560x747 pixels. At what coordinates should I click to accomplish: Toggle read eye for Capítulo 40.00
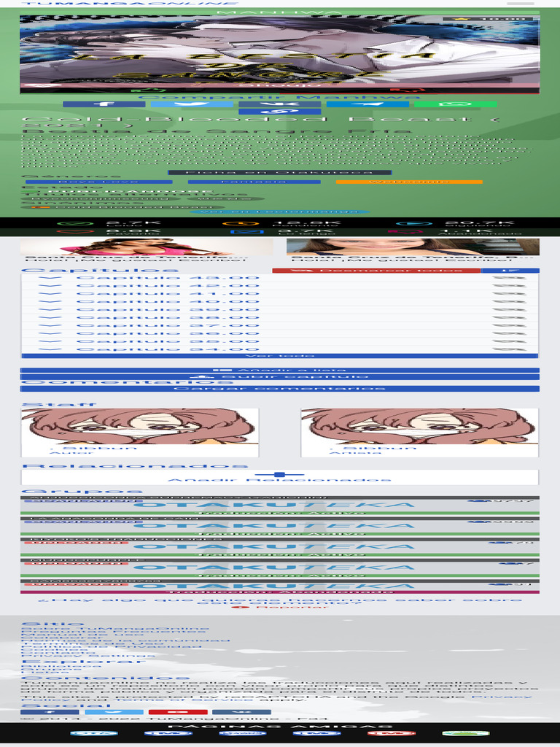(x=510, y=301)
